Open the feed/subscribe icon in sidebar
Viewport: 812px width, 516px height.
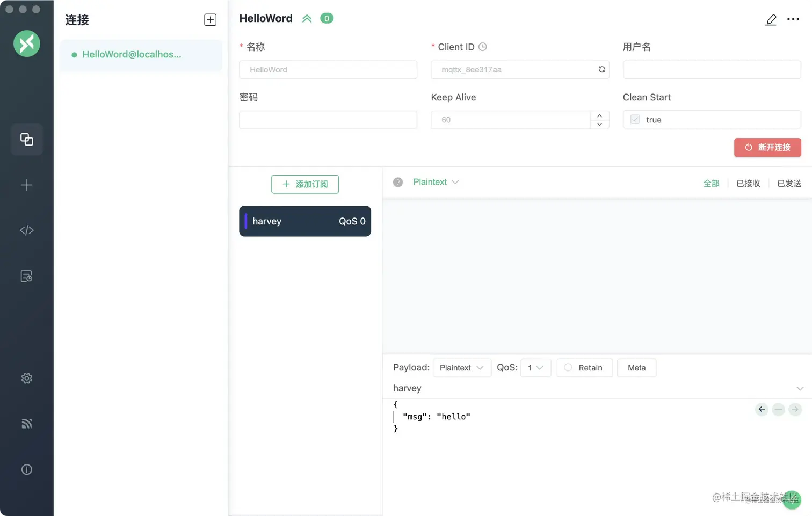27,424
